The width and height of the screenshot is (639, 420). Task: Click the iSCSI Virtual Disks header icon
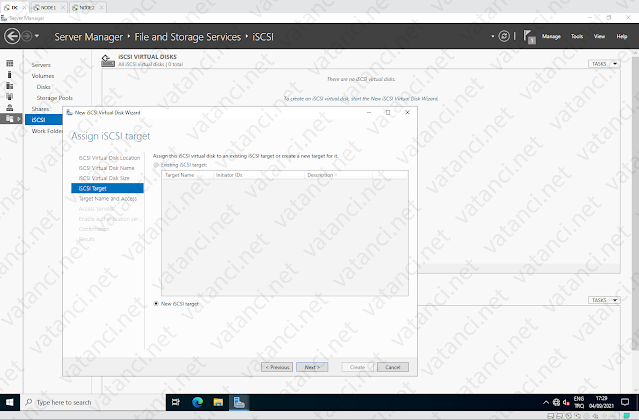pos(108,61)
